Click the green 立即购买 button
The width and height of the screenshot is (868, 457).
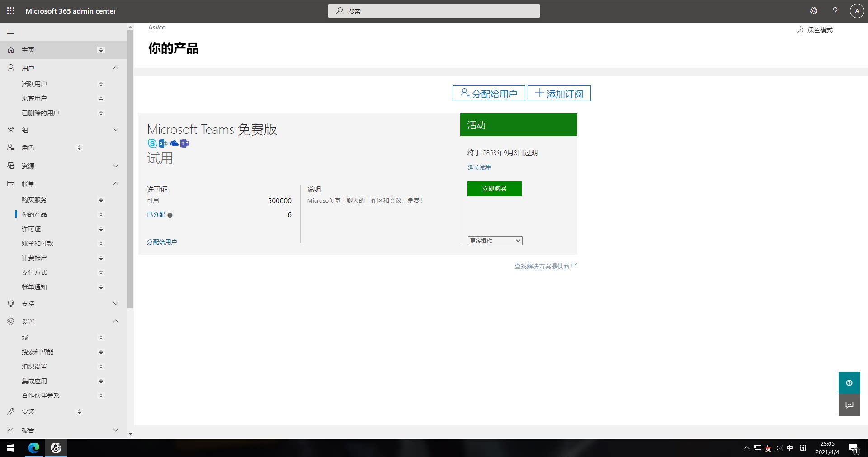point(495,189)
